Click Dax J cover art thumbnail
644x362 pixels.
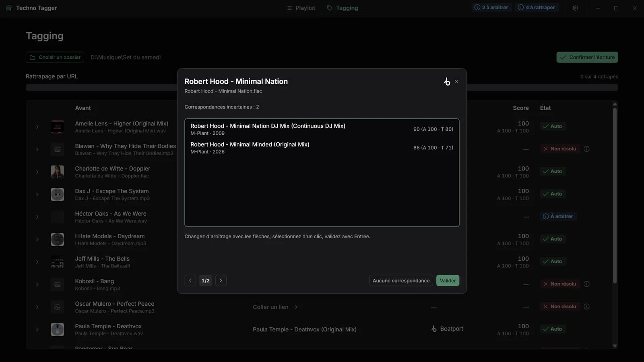coord(58,194)
